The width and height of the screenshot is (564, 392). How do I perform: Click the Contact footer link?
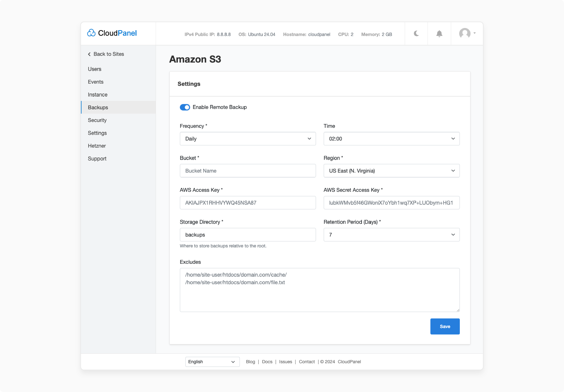click(x=307, y=362)
